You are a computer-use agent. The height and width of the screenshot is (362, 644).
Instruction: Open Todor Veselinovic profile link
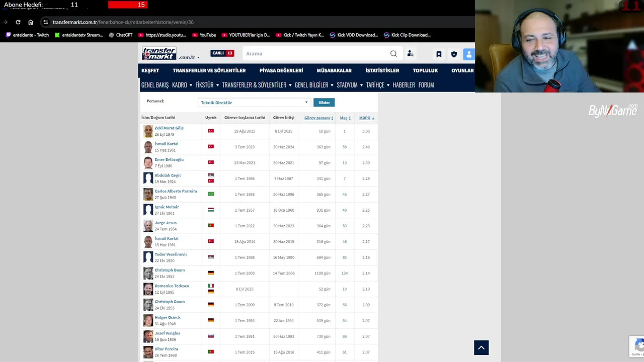point(171,254)
